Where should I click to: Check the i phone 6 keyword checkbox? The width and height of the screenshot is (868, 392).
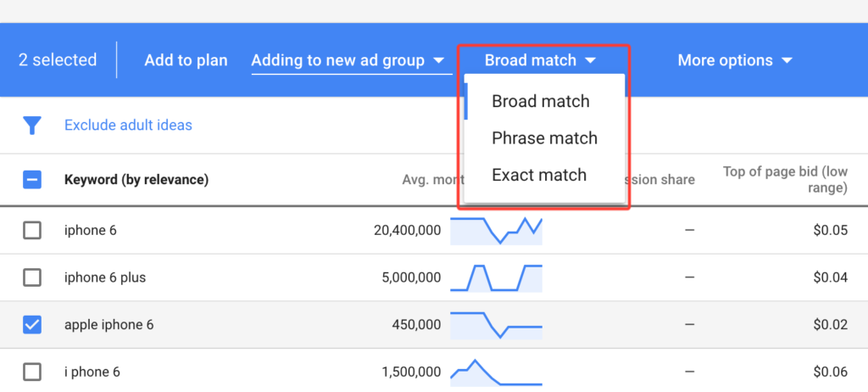[x=32, y=372]
